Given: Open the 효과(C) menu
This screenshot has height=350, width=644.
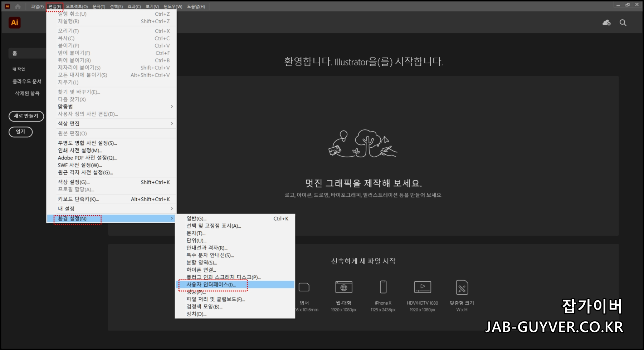Looking at the screenshot, I should (x=134, y=6).
